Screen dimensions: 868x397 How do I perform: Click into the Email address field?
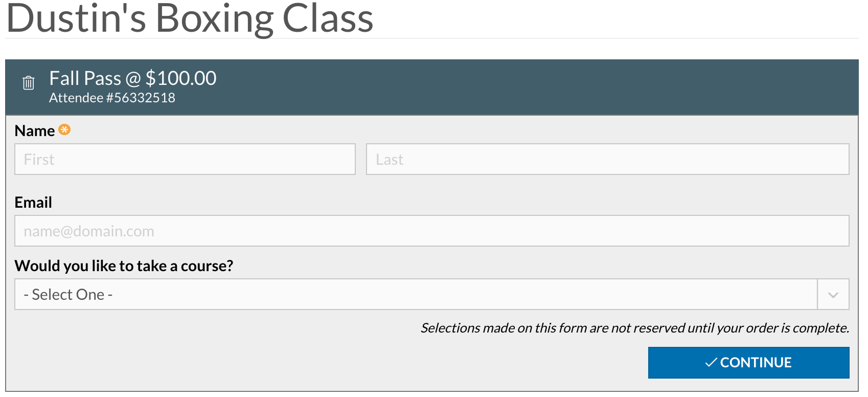(432, 231)
